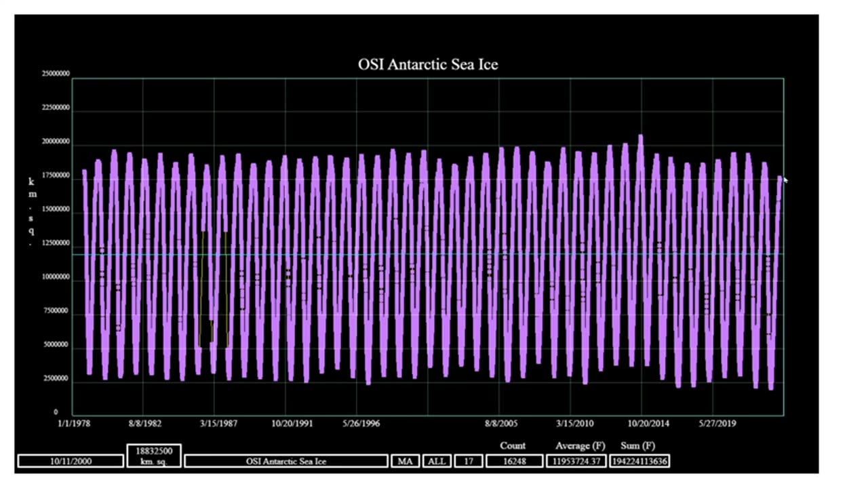Image resolution: width=868 pixels, height=488 pixels.
Task: Click the y-axis zero label
Action: [x=56, y=412]
